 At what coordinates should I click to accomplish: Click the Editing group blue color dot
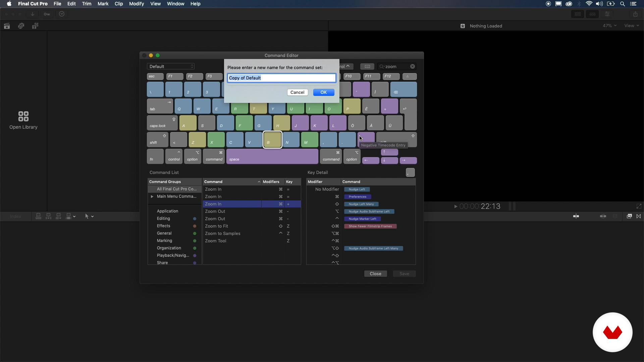[x=195, y=219]
